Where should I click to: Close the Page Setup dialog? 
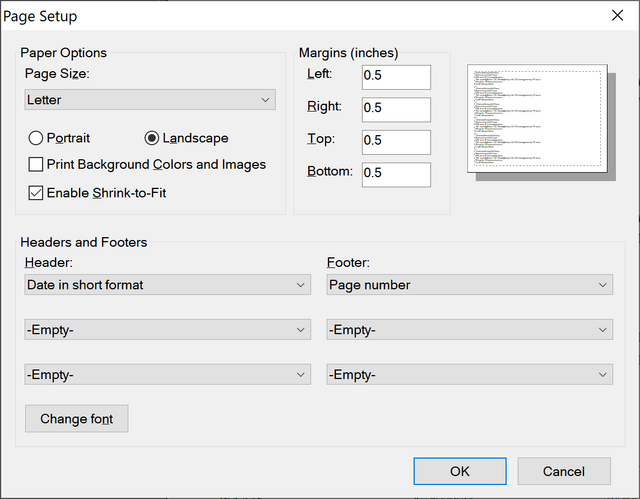pos(615,16)
